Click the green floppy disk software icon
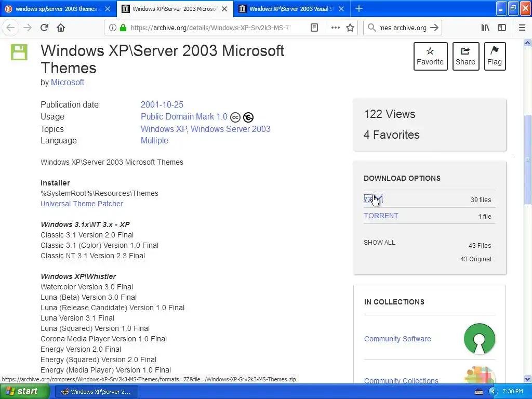 click(19, 52)
